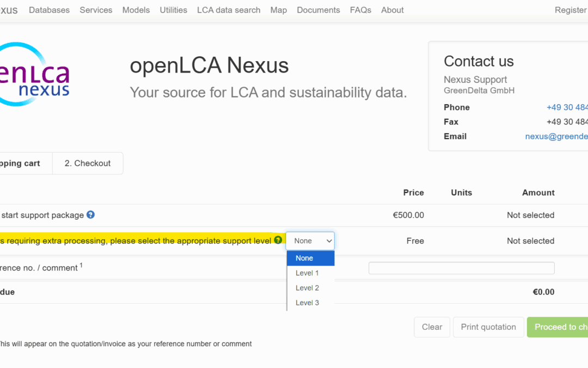
Task: Click the openLCA Nexus heading
Action: 209,65
